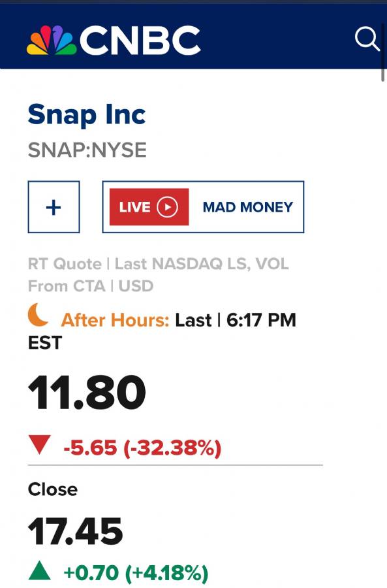Screen dimensions: 387x588
Task: Click the orange After Hours moon icon
Action: coord(38,315)
